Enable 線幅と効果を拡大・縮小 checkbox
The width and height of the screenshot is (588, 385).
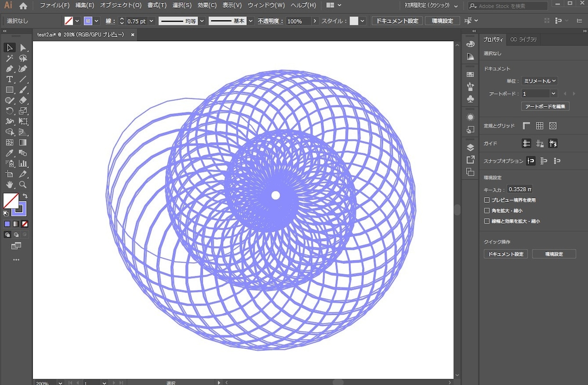tap(487, 221)
